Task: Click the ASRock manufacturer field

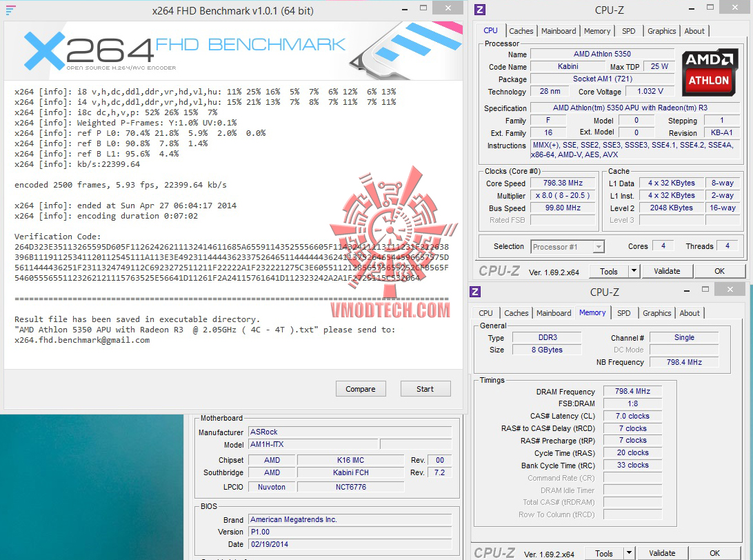Action: pyautogui.click(x=350, y=432)
